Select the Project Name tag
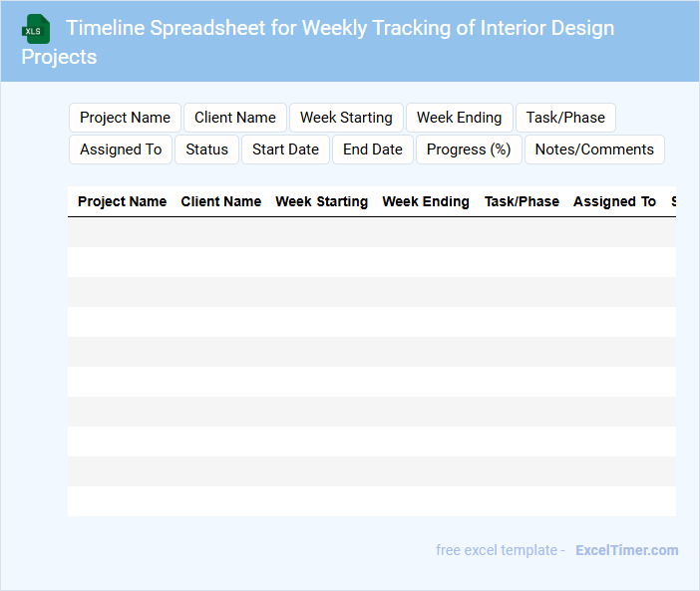 pyautogui.click(x=125, y=118)
